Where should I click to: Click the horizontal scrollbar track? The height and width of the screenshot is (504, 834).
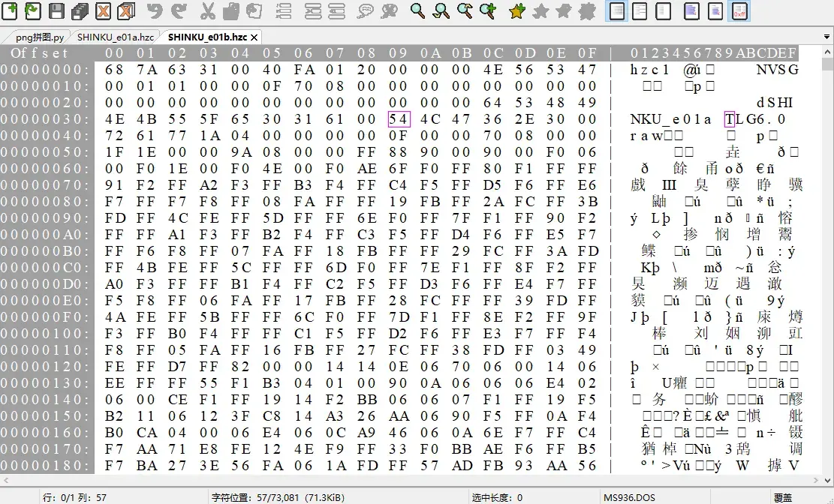click(410, 480)
